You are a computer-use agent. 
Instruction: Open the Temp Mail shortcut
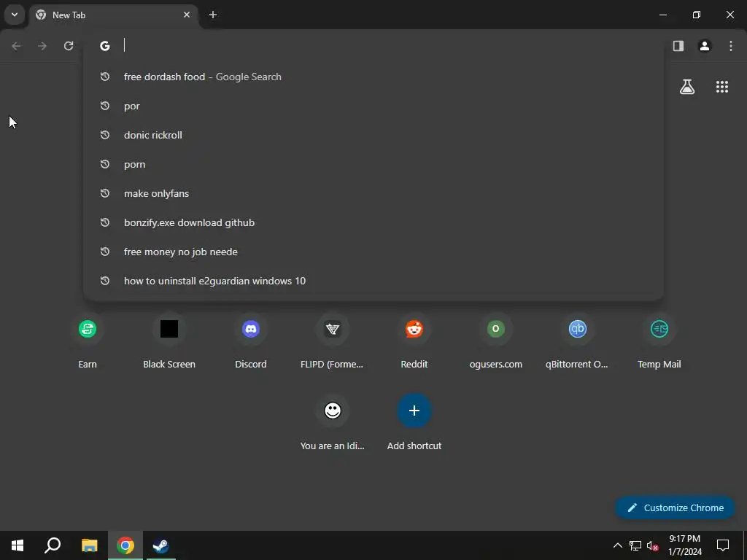[x=659, y=342]
